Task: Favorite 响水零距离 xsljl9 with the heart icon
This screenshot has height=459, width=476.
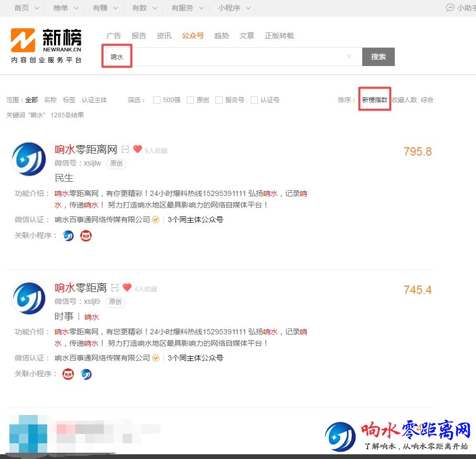Action: pyautogui.click(x=127, y=287)
